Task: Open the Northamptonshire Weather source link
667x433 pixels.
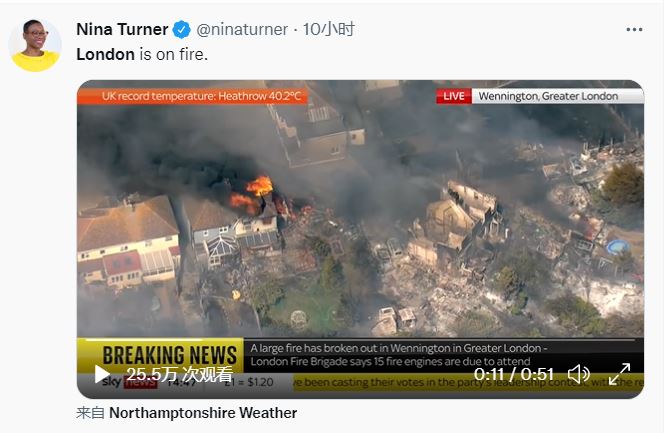Action: tap(203, 413)
